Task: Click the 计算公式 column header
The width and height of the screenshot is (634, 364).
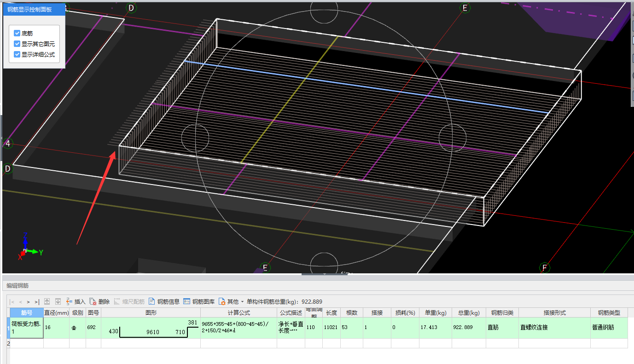Action: (238, 313)
